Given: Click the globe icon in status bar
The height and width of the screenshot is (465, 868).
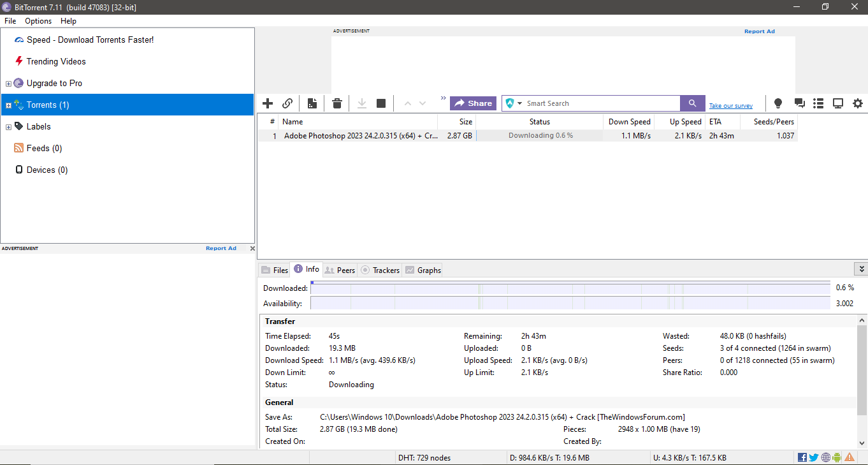Looking at the screenshot, I should tap(826, 457).
